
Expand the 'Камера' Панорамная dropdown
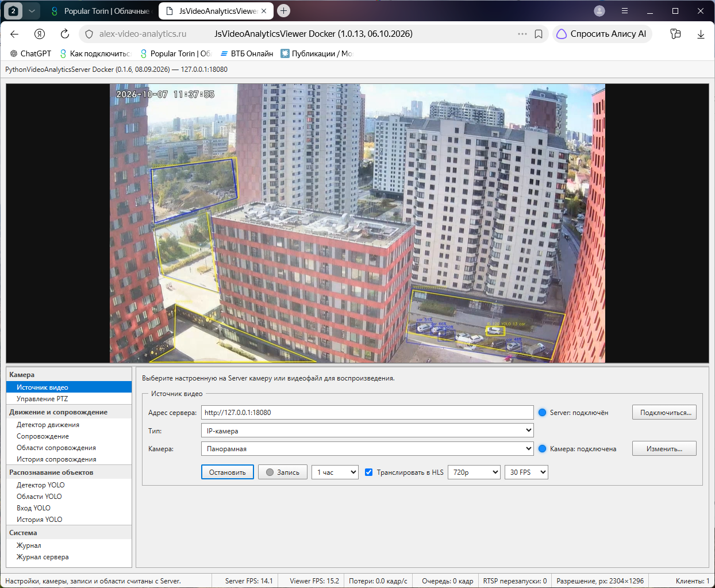coord(367,449)
